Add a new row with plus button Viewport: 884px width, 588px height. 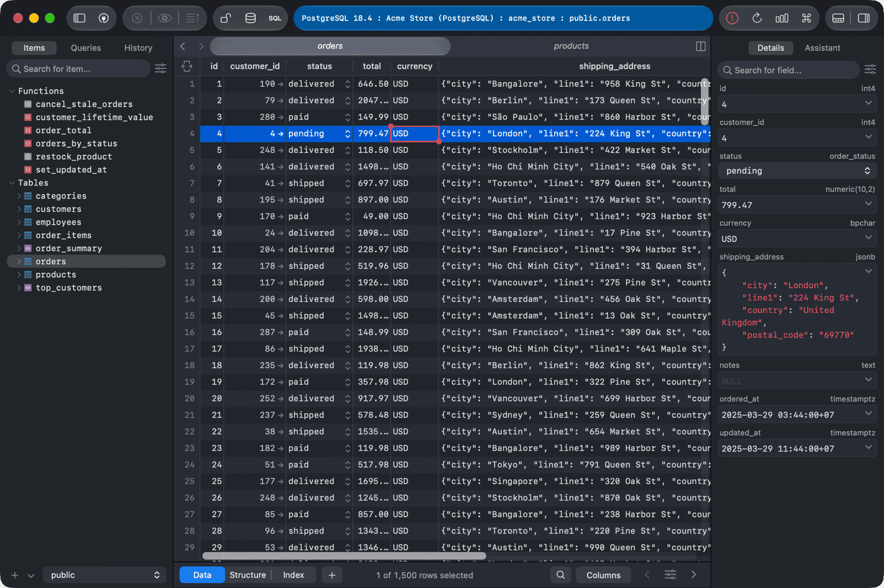coord(331,575)
